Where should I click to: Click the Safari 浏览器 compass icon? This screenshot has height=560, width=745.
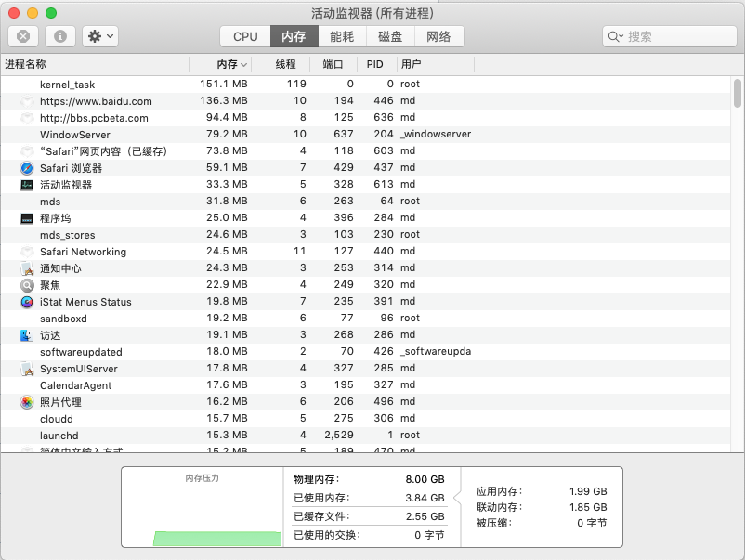tap(27, 168)
